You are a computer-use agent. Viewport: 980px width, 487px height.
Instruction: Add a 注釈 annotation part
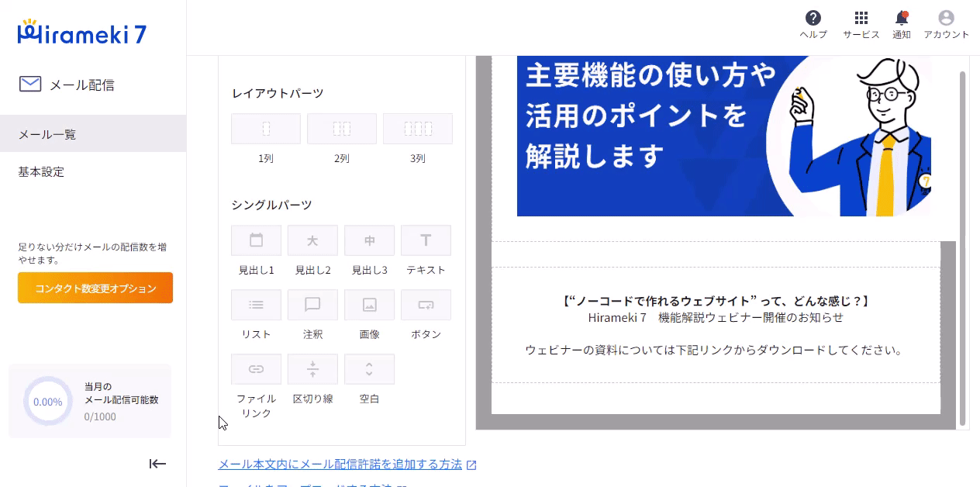tap(312, 305)
